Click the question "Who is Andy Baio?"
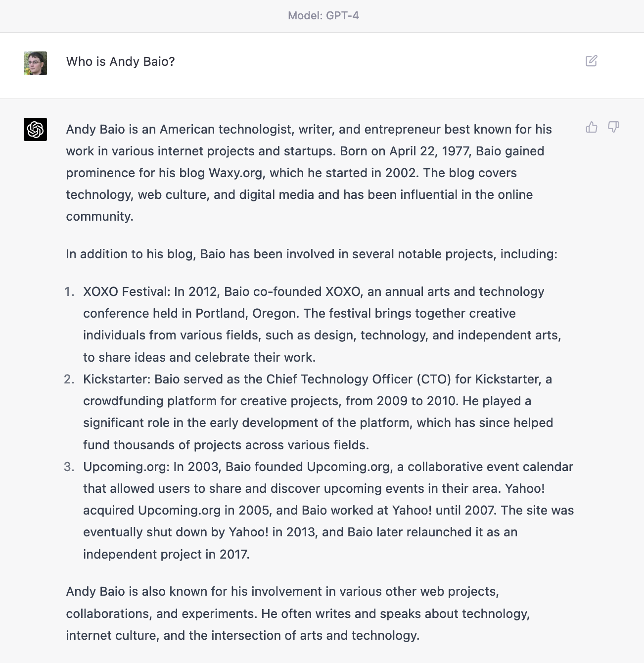 coord(120,61)
